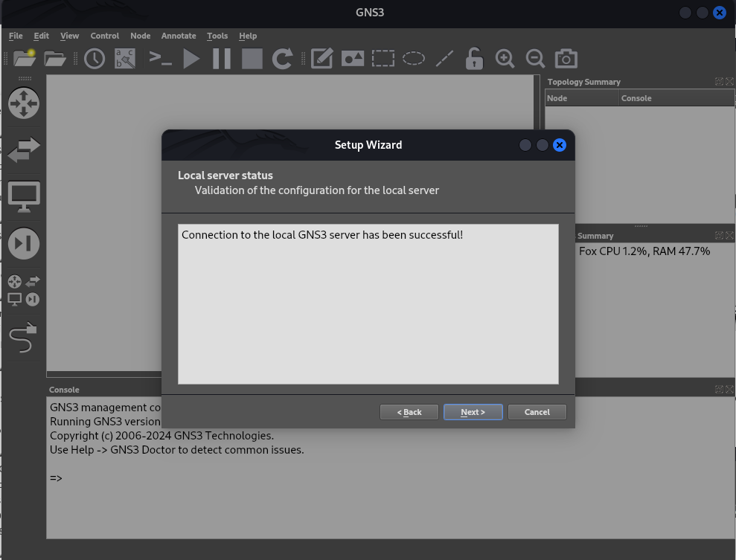Close the Topology Summary panel
This screenshot has width=736, height=560.
coord(729,82)
